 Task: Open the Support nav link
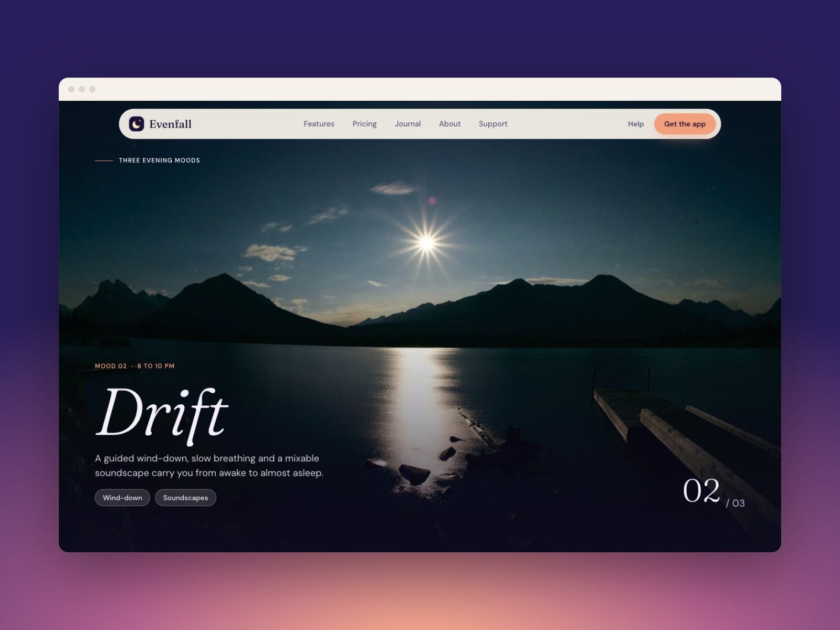point(493,124)
